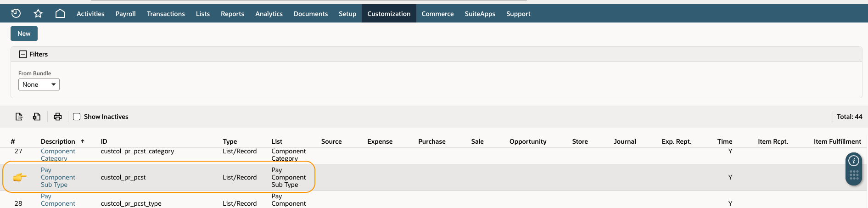This screenshot has width=868, height=208.
Task: Sort by the Item Fulfillment column header
Action: click(837, 141)
